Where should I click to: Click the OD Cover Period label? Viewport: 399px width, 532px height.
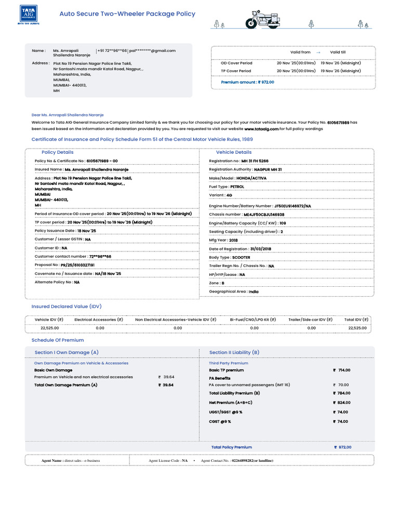click(236, 63)
